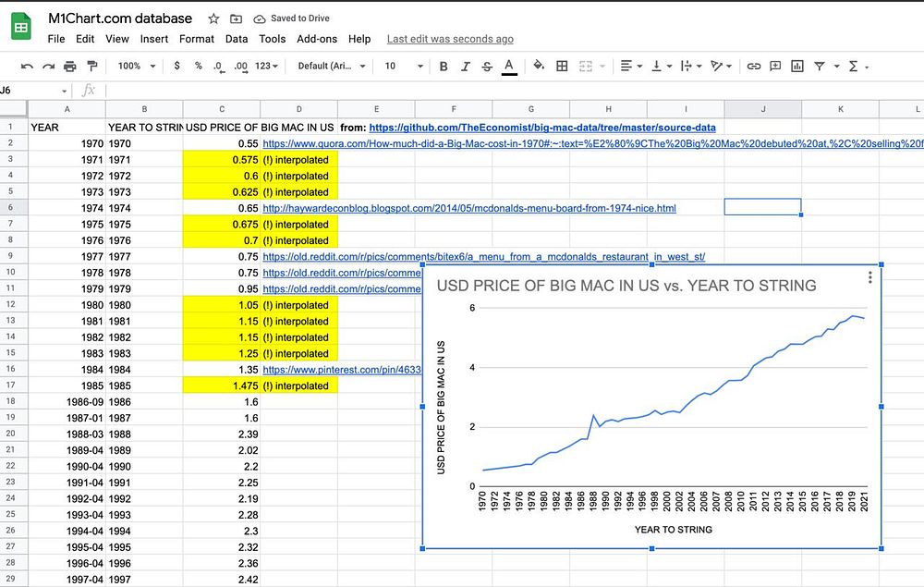
Task: Click the undo arrow icon
Action: point(27,67)
